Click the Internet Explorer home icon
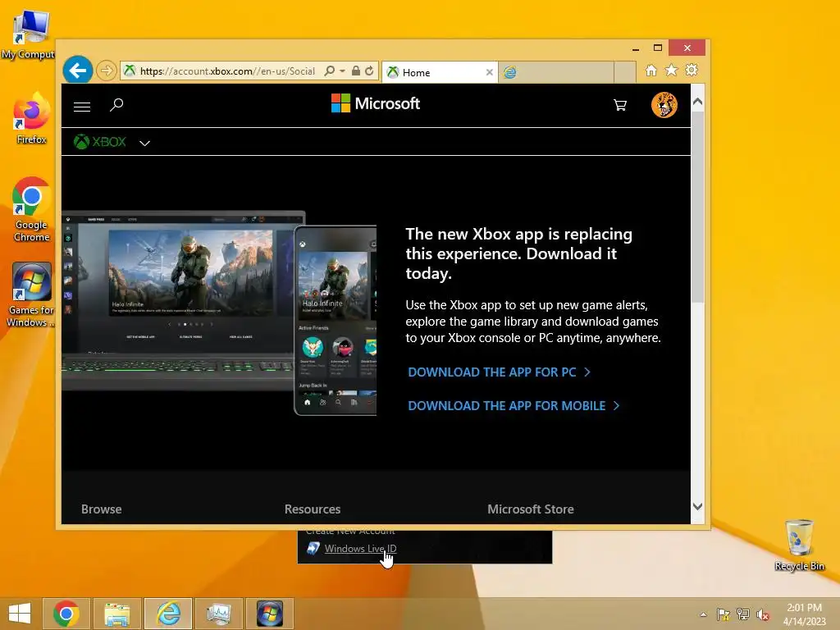This screenshot has width=840, height=630. [651, 71]
